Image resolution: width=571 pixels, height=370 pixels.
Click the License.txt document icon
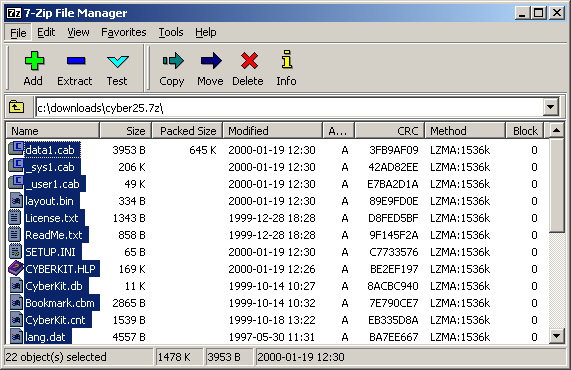[14, 218]
